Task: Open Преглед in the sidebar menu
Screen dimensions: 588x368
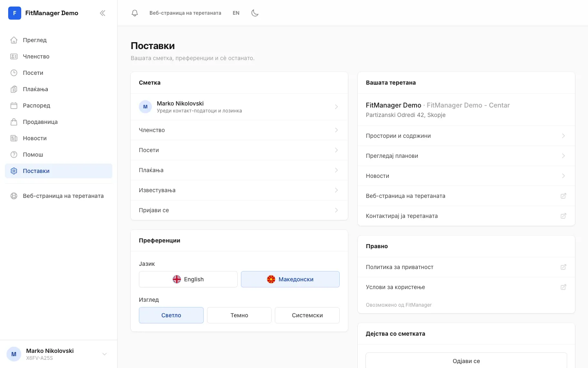Action: tap(58, 40)
